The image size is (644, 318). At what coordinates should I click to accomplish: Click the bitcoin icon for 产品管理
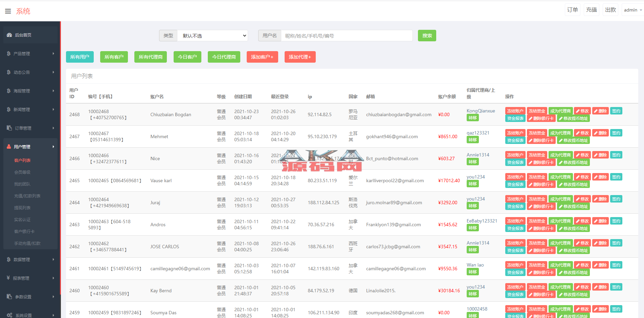(x=9, y=54)
